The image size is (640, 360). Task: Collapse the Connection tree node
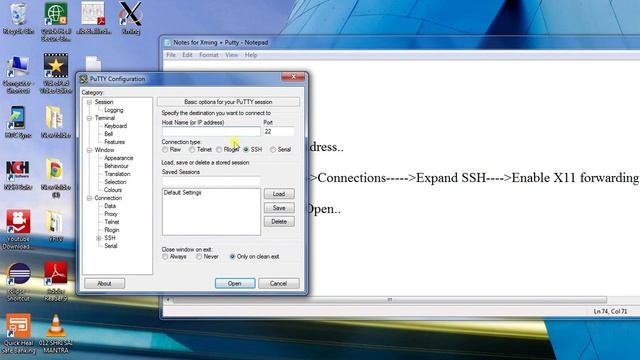coord(89,198)
